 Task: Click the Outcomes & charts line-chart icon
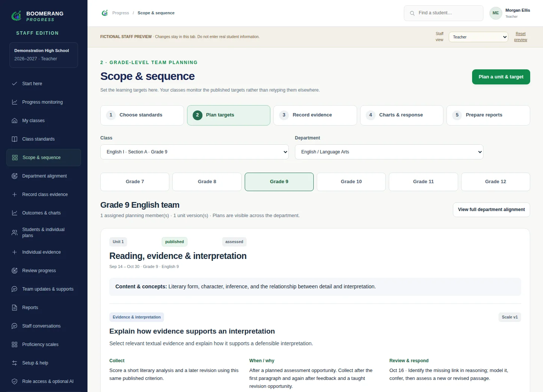pos(14,213)
